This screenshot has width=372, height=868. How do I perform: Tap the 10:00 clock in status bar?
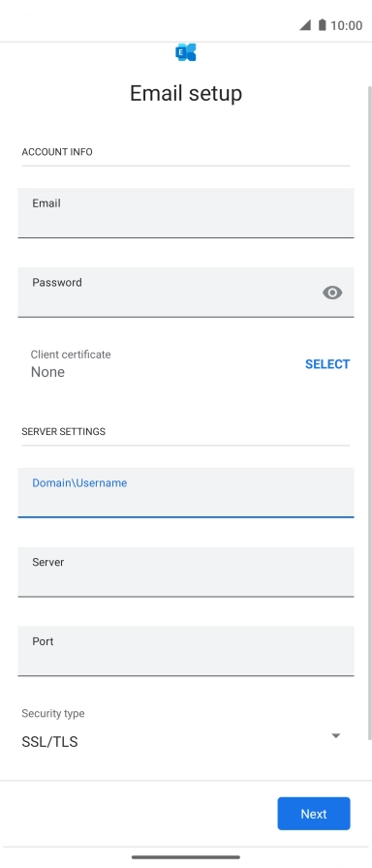346,25
